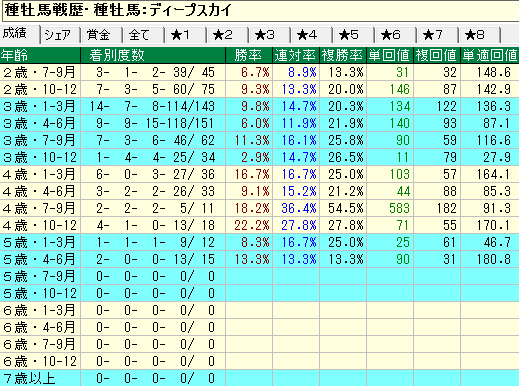Sort by the 単適回値 column header
519x386 pixels.
pos(490,55)
